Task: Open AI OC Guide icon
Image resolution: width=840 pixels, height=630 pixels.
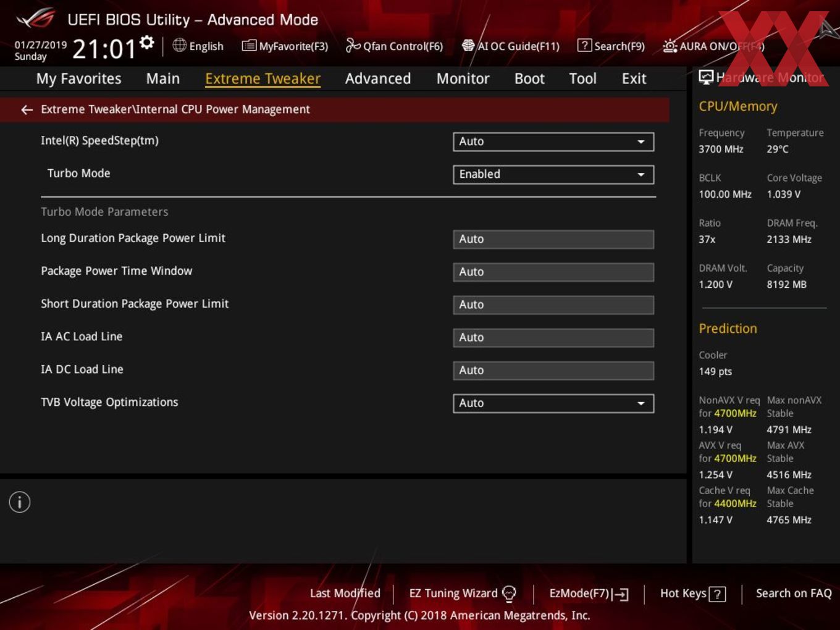Action: (468, 46)
